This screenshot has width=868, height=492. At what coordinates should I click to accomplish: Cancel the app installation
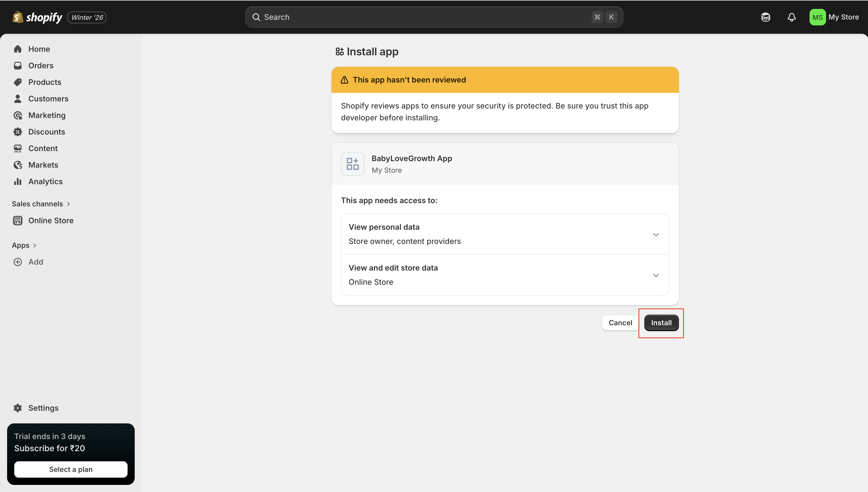pos(620,323)
